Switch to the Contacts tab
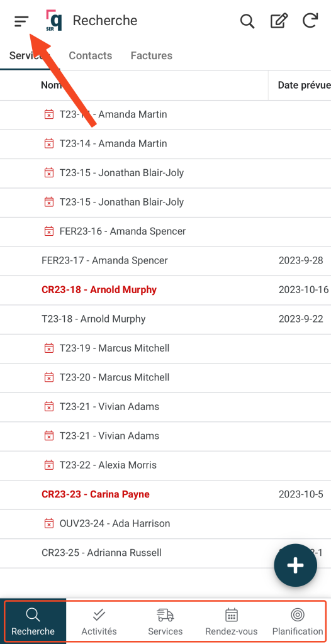 [x=90, y=55]
